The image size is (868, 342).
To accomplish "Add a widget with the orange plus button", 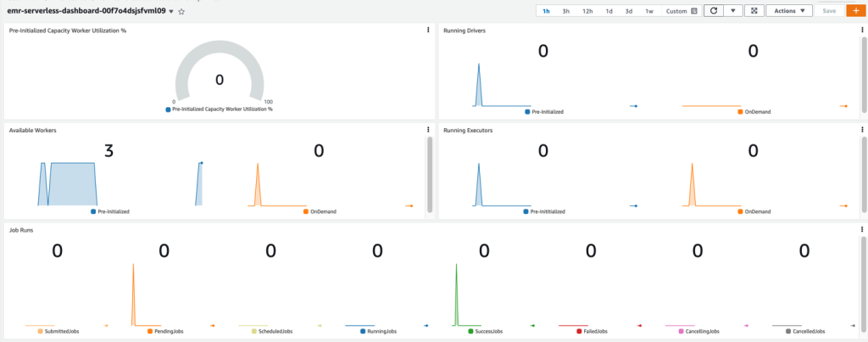I will [856, 11].
